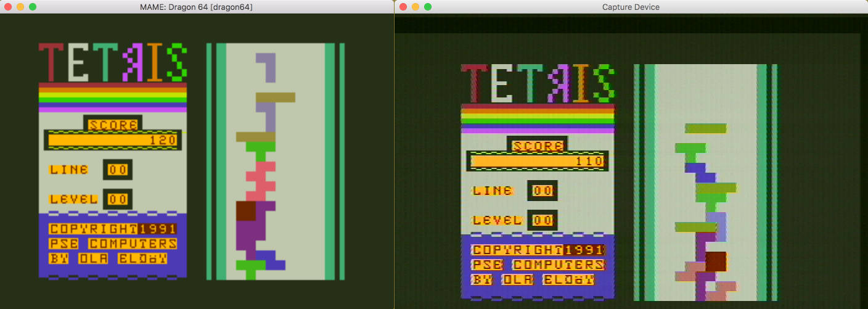This screenshot has height=309, width=868.
Task: Click the LEVEL label in the MAME window
Action: [x=73, y=199]
